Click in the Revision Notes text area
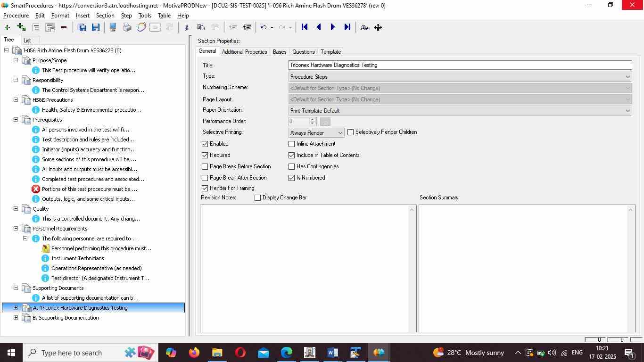Image resolution: width=644 pixels, height=362 pixels. [305, 269]
